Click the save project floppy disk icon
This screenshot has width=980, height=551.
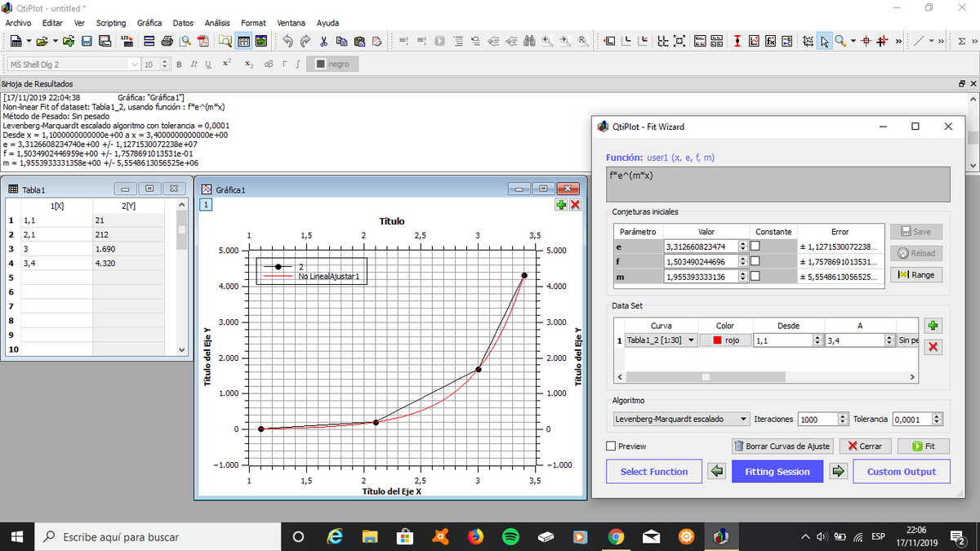(87, 41)
